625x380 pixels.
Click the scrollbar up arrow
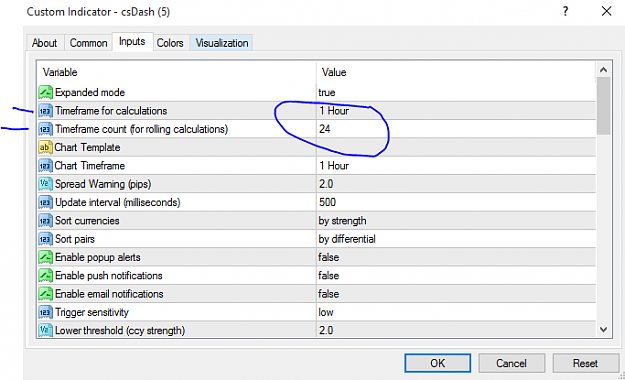[603, 70]
